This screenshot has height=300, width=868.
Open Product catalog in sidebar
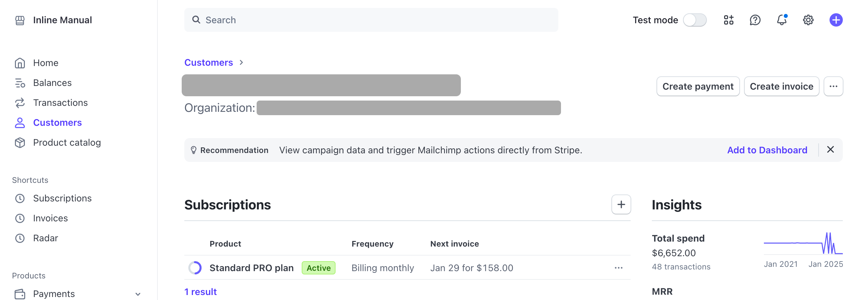pos(67,142)
